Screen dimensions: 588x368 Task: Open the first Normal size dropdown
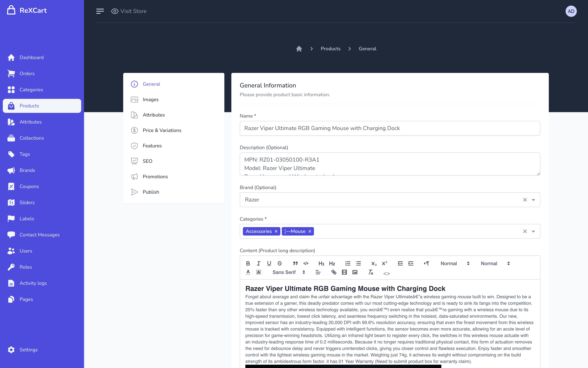pos(455,263)
